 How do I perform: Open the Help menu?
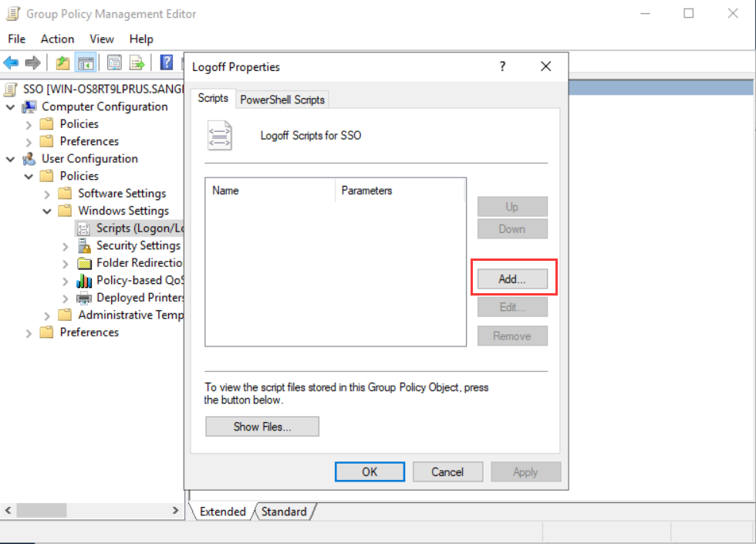(x=141, y=39)
